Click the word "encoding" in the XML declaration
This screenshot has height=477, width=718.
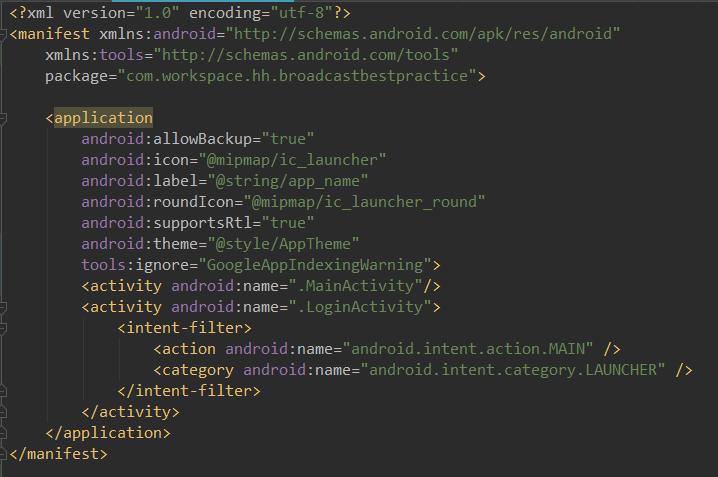225,13
